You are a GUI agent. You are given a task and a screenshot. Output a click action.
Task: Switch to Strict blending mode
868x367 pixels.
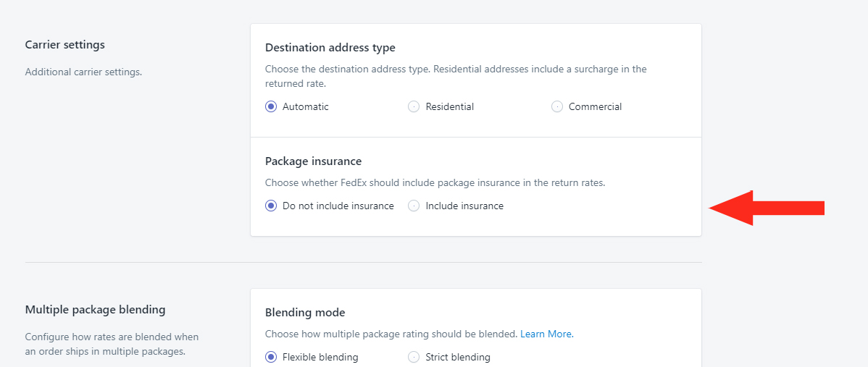point(414,357)
